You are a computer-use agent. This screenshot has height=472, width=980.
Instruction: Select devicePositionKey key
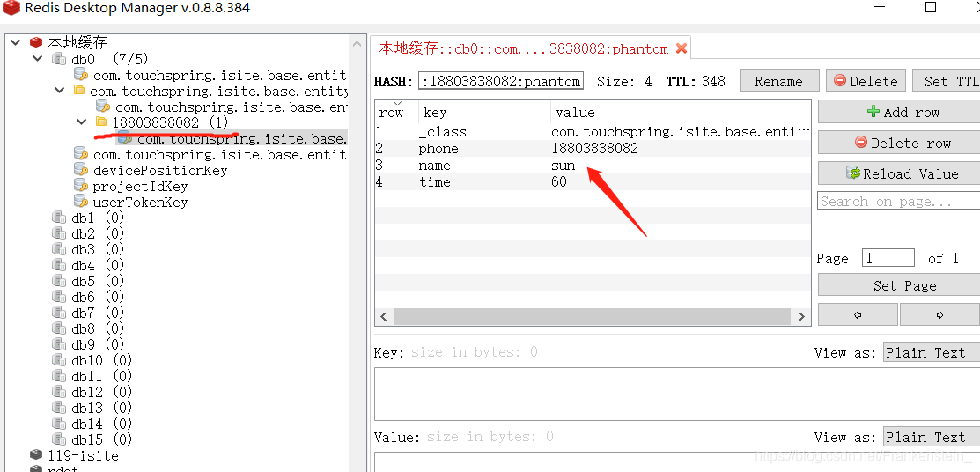(x=160, y=170)
